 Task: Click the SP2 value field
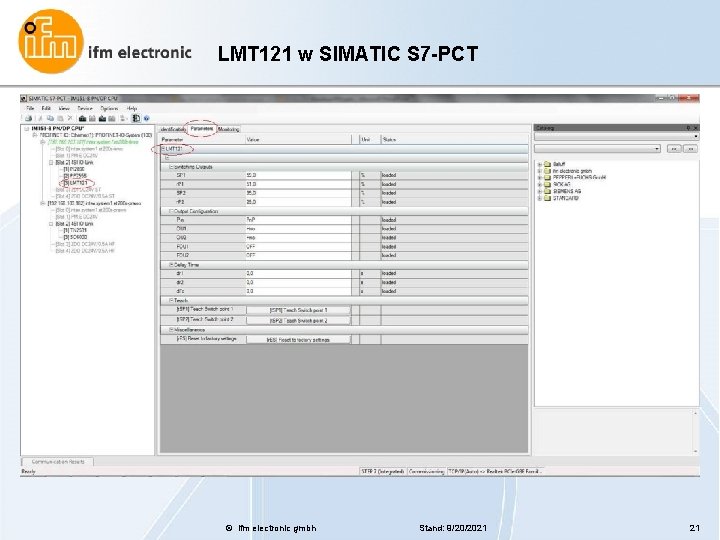click(x=298, y=193)
